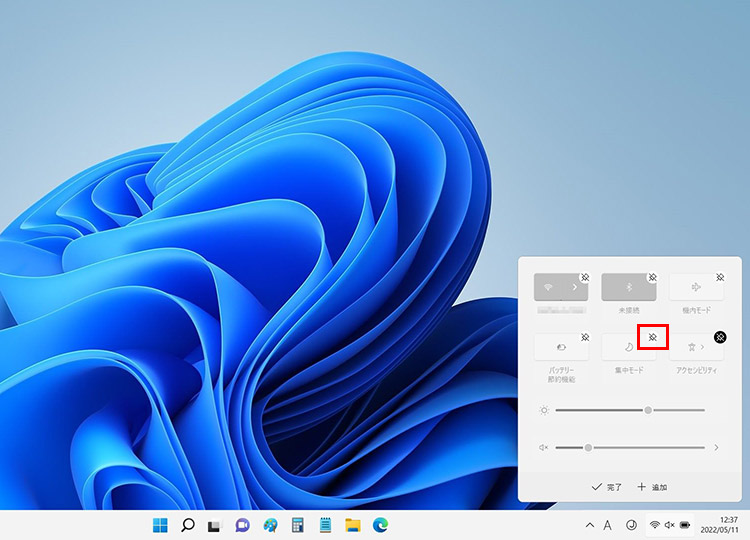Toggle the Bluetooth tile
The height and width of the screenshot is (540, 750).
(x=628, y=288)
